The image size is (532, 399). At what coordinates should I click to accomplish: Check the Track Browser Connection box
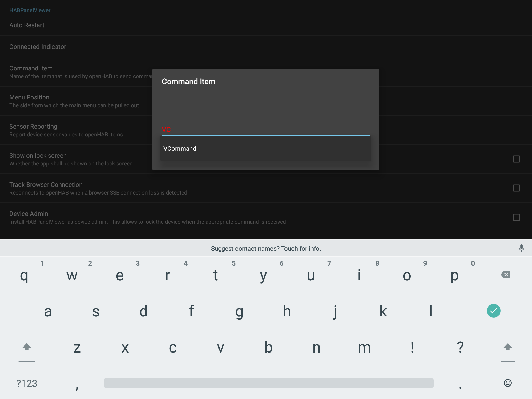[516, 188]
